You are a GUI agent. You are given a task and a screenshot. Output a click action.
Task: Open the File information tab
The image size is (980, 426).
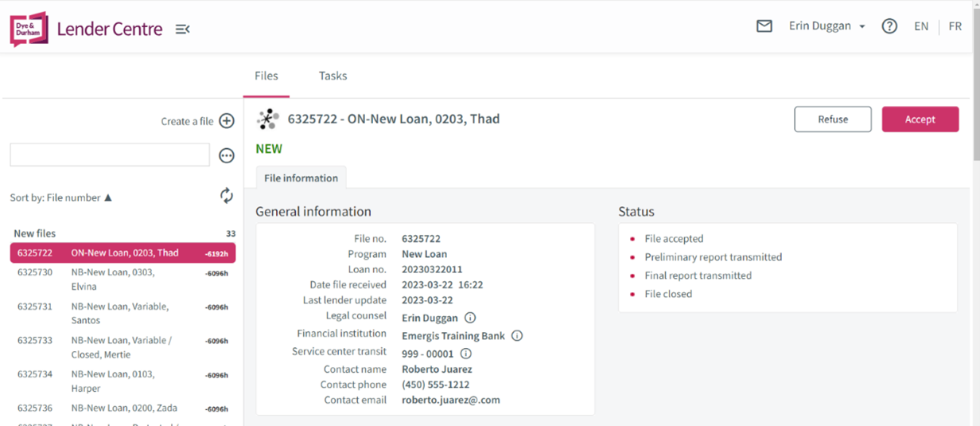(301, 178)
